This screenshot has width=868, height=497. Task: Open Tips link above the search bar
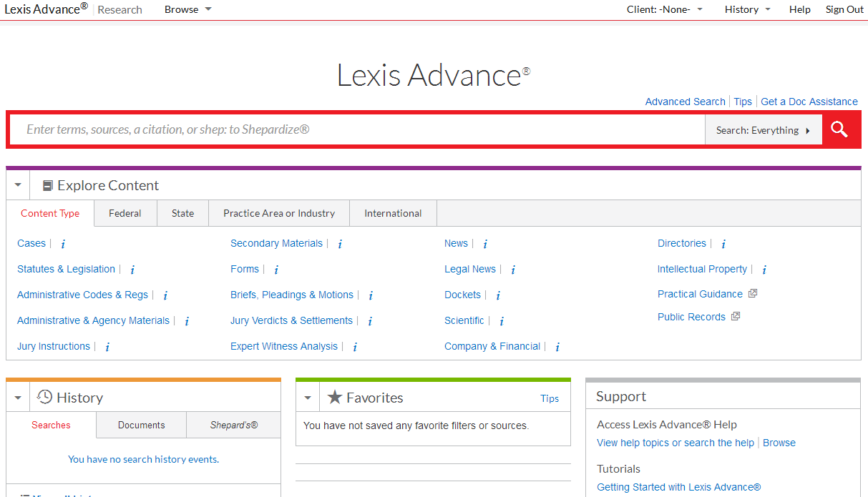tap(743, 102)
